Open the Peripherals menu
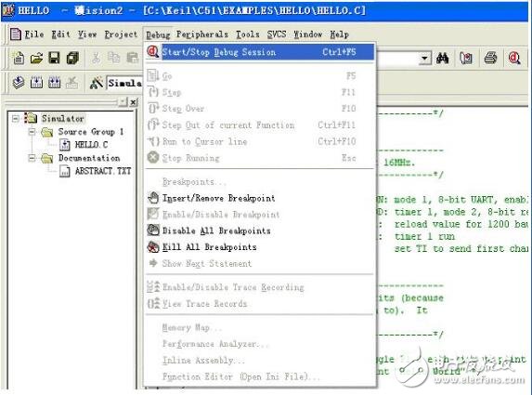 tap(202, 34)
